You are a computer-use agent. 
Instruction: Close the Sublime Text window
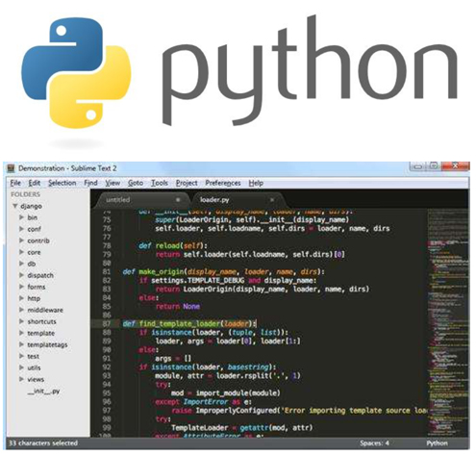tap(455, 166)
